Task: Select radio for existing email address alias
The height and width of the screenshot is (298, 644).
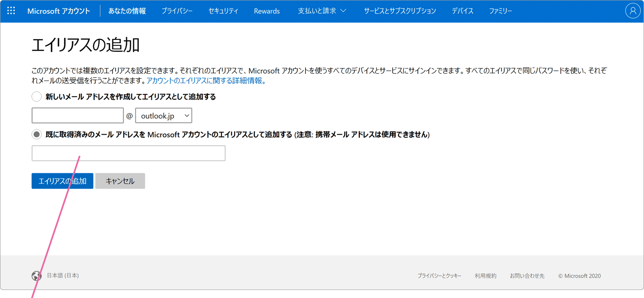Action: click(37, 134)
